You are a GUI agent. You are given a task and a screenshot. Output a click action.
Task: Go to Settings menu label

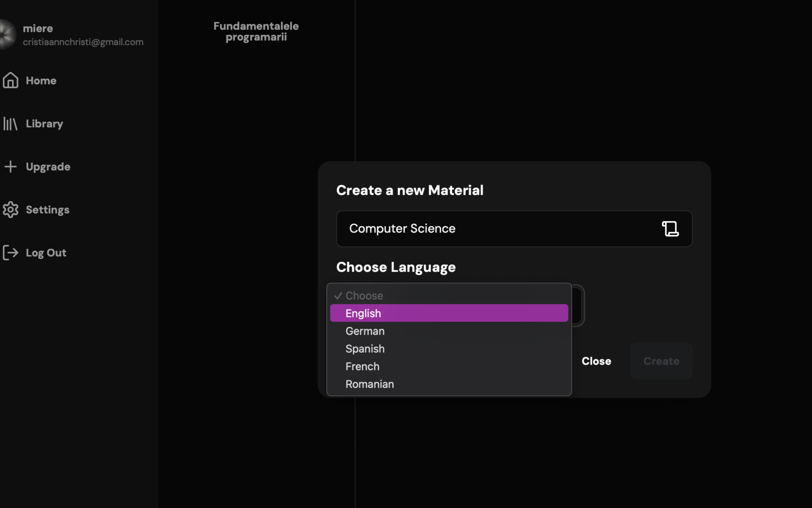click(48, 210)
